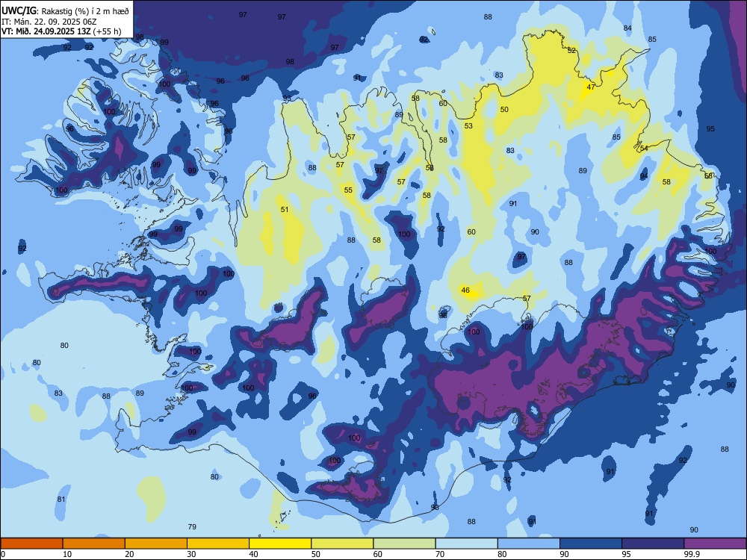Pick the 20–30 legend color segment
747x560 pixels.
[x=156, y=544]
